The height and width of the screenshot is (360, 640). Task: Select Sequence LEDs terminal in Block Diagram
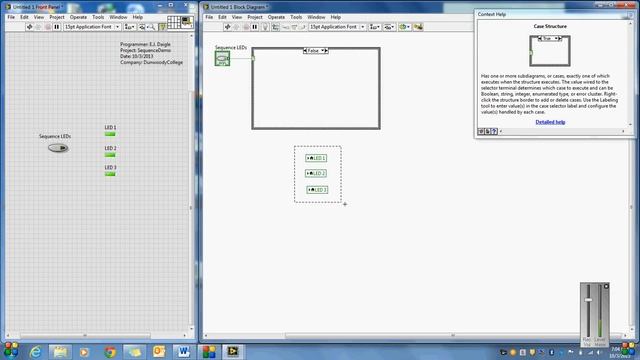click(222, 58)
